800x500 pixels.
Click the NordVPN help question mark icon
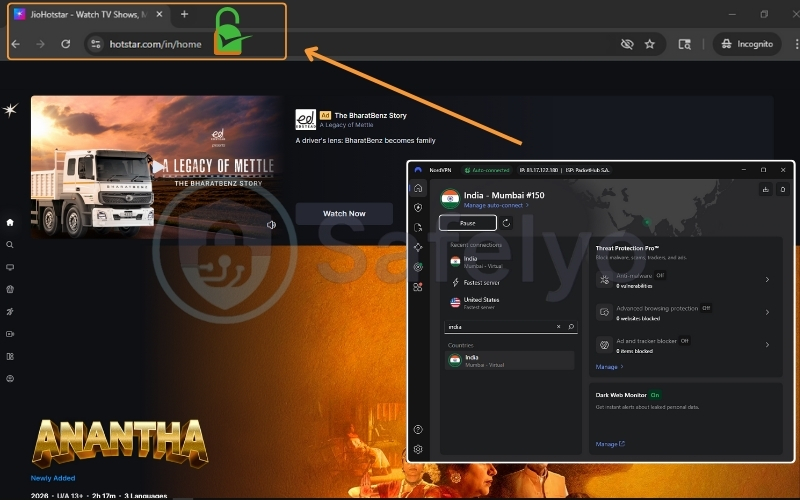(418, 429)
